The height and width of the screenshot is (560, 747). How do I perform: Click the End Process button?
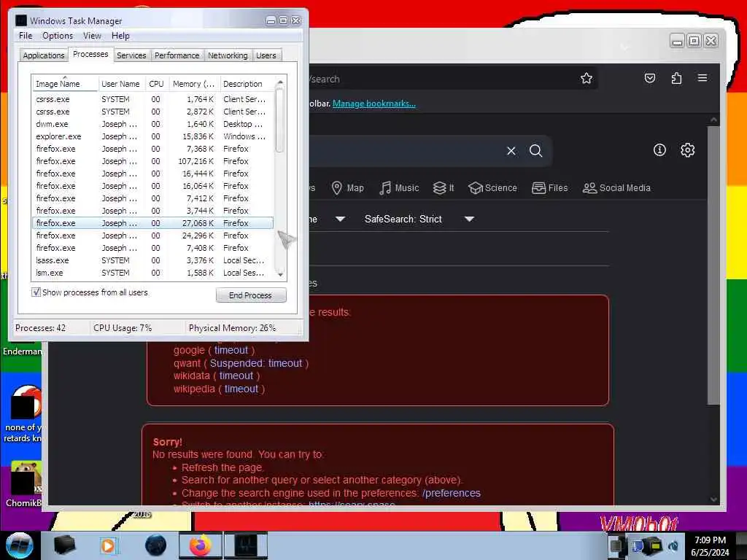(x=251, y=295)
